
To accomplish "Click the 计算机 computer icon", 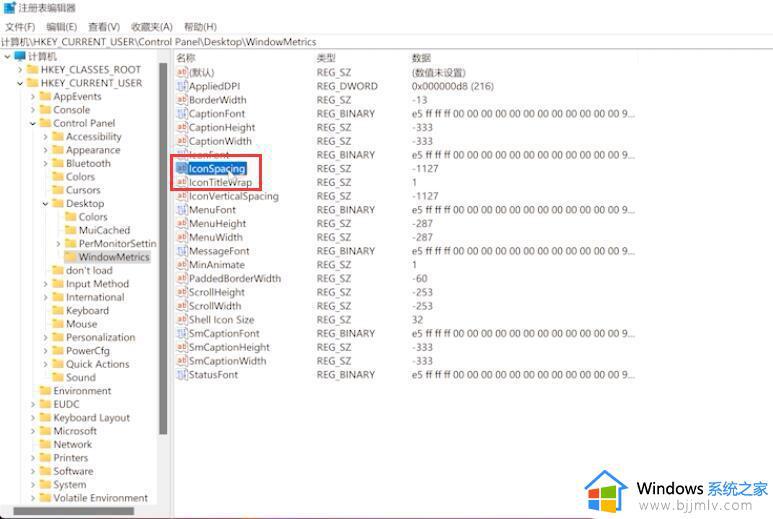I will coord(20,56).
